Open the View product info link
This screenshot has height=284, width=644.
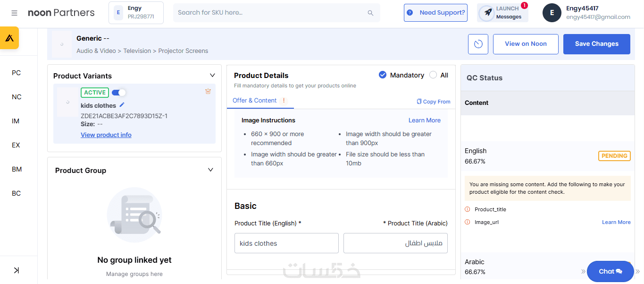pyautogui.click(x=106, y=135)
